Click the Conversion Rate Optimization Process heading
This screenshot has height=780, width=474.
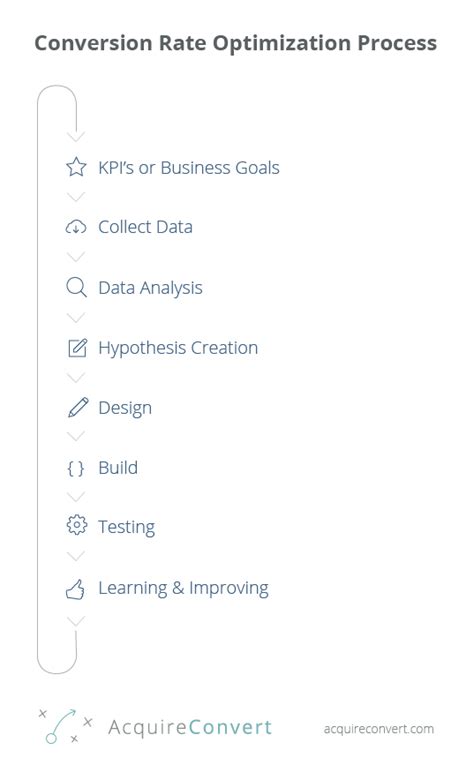tap(236, 43)
